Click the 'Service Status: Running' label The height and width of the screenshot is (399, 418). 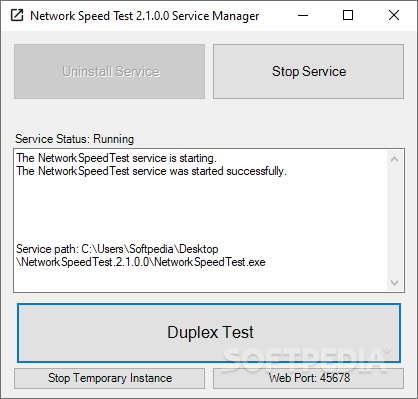click(75, 139)
